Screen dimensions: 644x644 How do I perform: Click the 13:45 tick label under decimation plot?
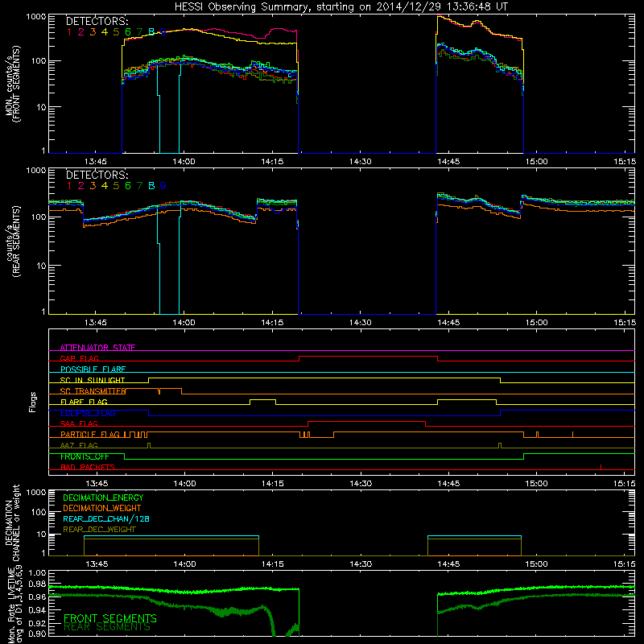tap(97, 564)
